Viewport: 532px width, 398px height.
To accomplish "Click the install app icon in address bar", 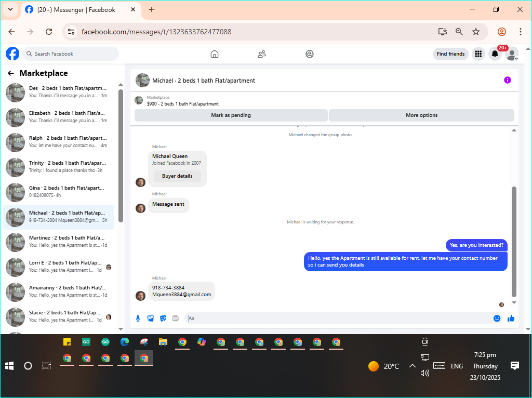I will (443, 32).
